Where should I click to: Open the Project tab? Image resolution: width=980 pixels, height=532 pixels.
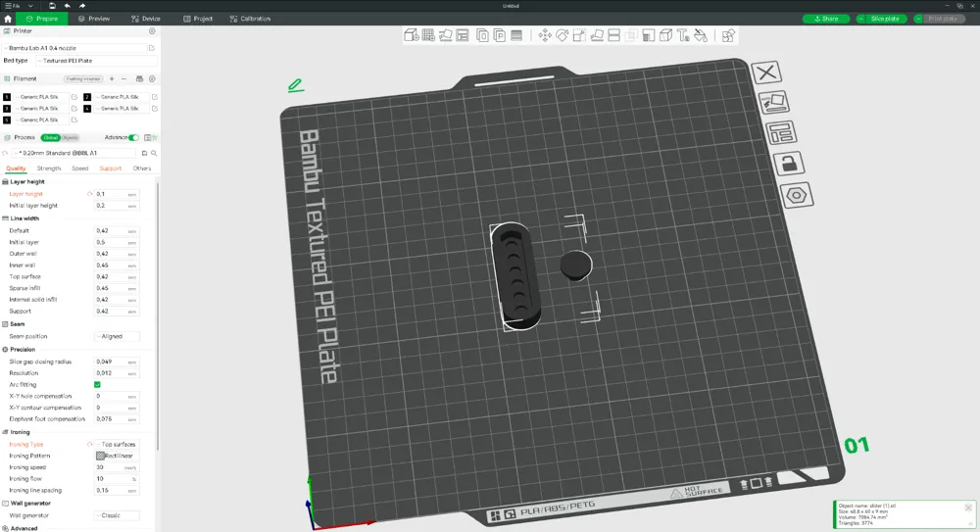(x=198, y=19)
